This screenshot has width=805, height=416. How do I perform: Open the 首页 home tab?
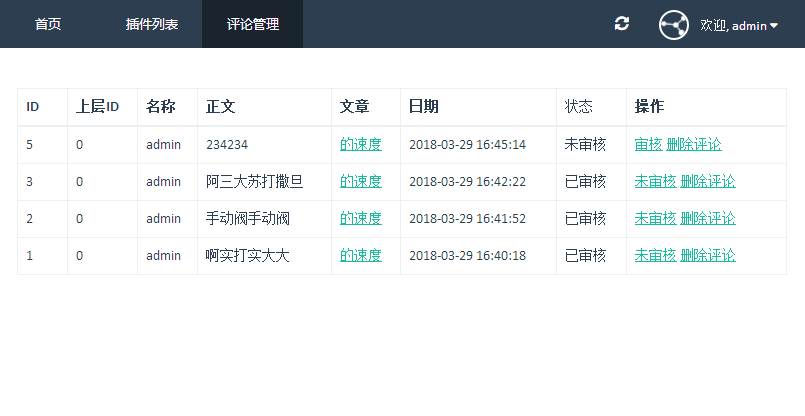click(x=48, y=24)
